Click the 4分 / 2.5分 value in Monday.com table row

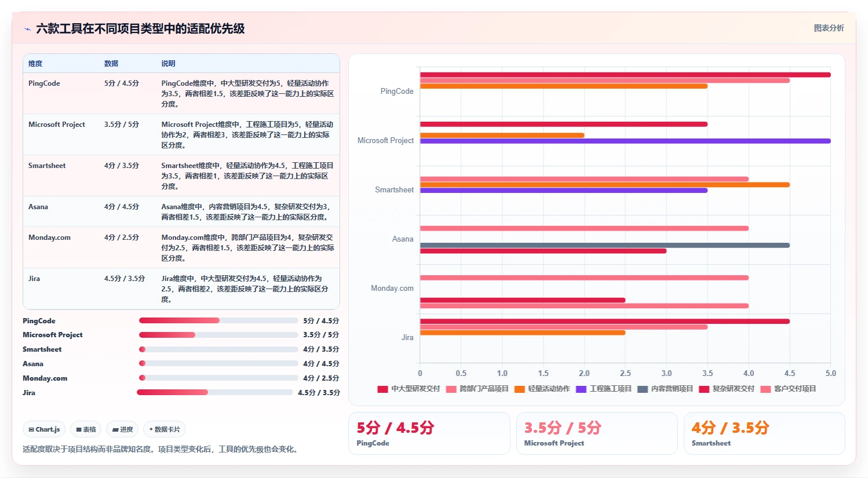point(122,238)
